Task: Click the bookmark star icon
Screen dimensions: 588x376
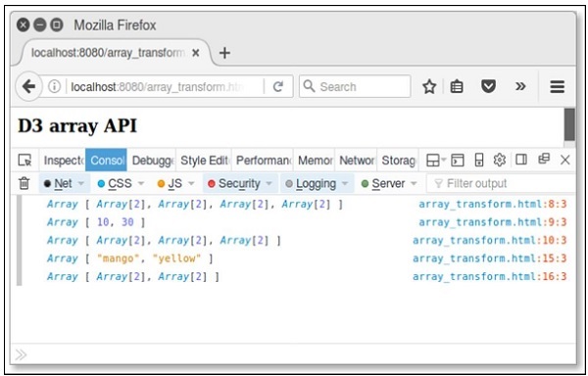Action: [429, 87]
